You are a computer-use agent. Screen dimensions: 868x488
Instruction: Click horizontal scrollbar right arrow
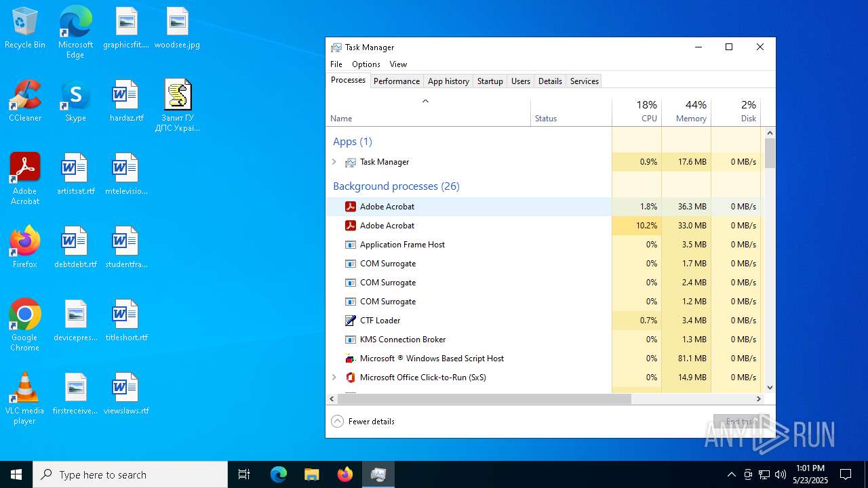(x=759, y=399)
